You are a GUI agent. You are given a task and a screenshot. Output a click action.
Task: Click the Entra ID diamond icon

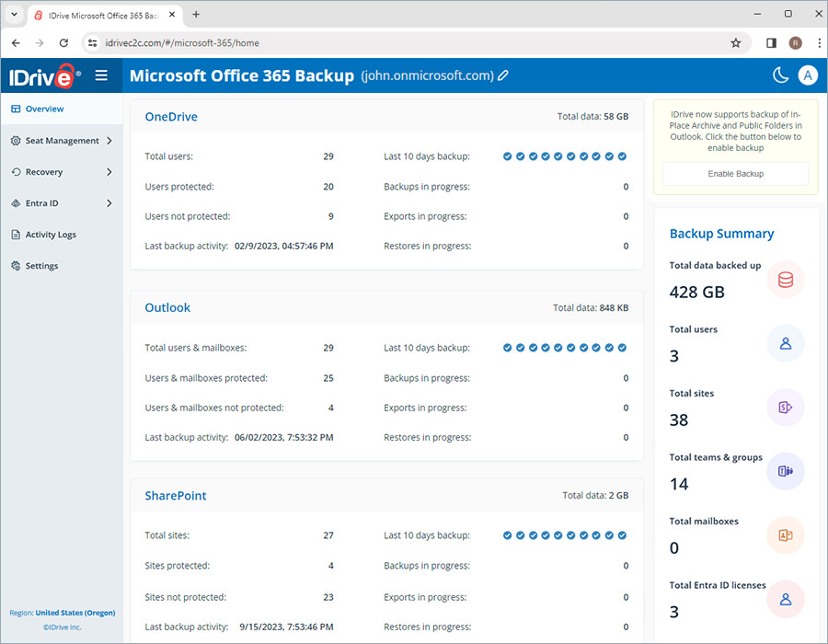(x=16, y=203)
